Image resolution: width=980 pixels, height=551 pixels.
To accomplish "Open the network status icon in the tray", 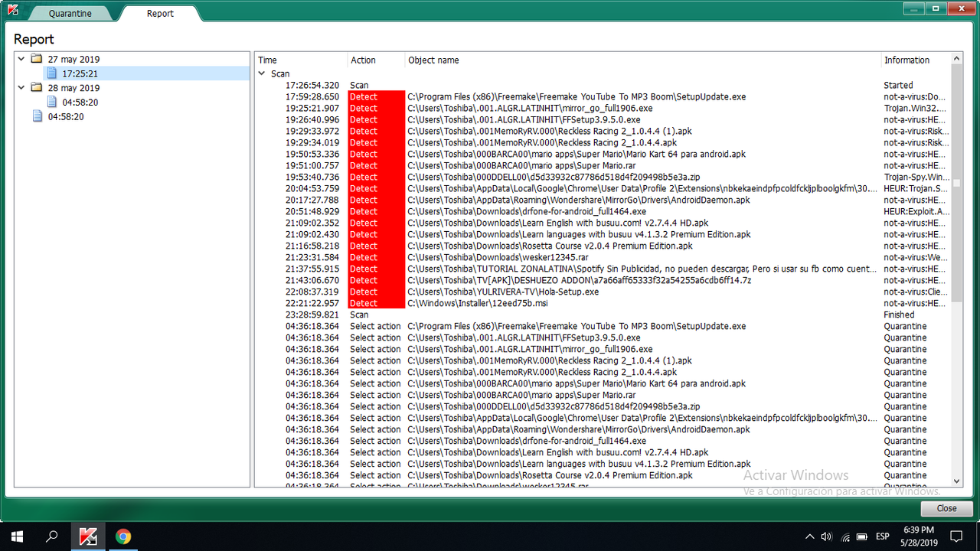I will point(844,536).
